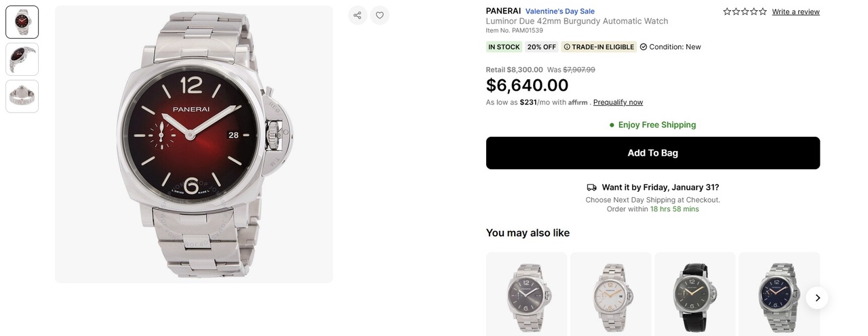The width and height of the screenshot is (868, 336).
Task: Click the share icon
Action: tap(357, 15)
